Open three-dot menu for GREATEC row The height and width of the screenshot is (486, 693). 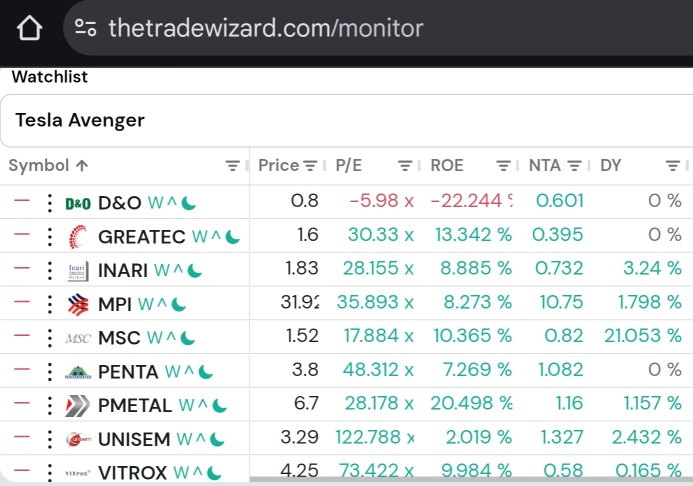point(50,237)
